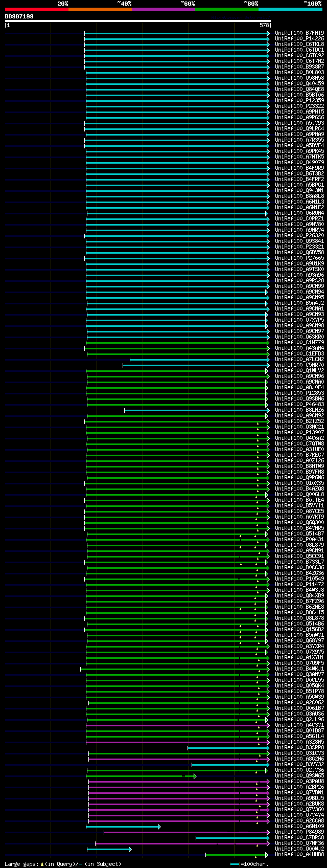Select label UniRef100_Q943W1

click(299, 190)
